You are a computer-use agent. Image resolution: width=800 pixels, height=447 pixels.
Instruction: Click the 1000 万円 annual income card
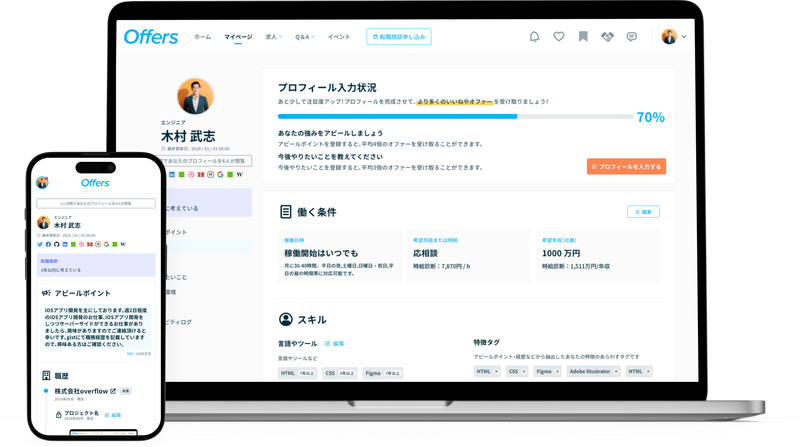tap(597, 257)
